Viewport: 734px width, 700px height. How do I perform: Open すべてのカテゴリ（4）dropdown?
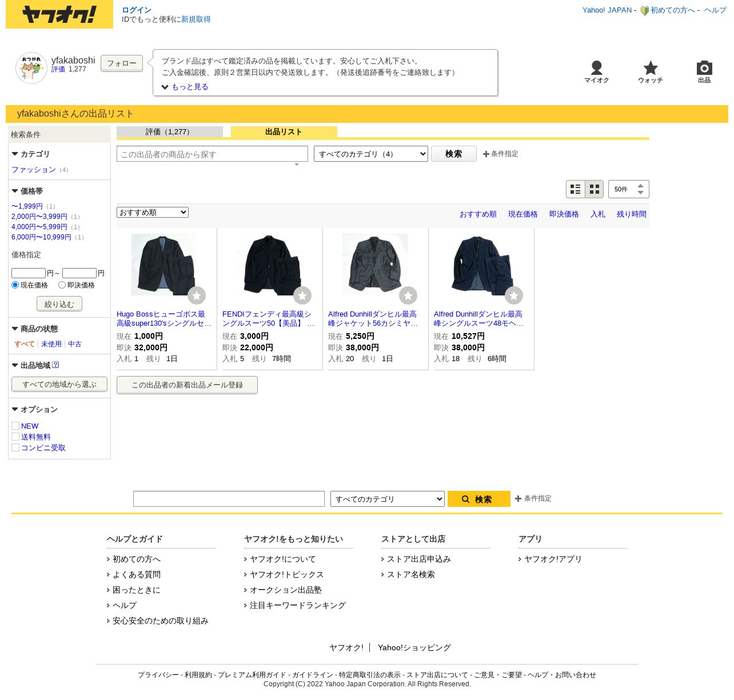click(x=371, y=154)
